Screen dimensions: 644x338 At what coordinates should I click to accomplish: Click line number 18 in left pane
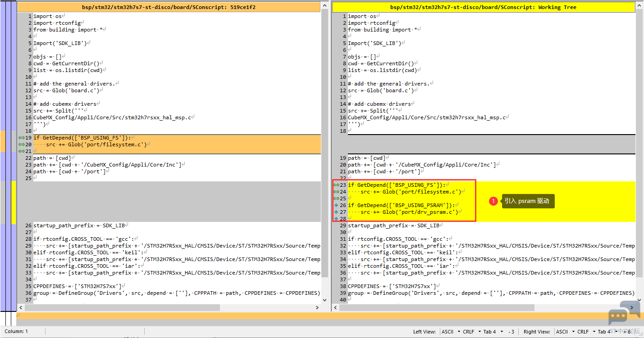point(28,131)
